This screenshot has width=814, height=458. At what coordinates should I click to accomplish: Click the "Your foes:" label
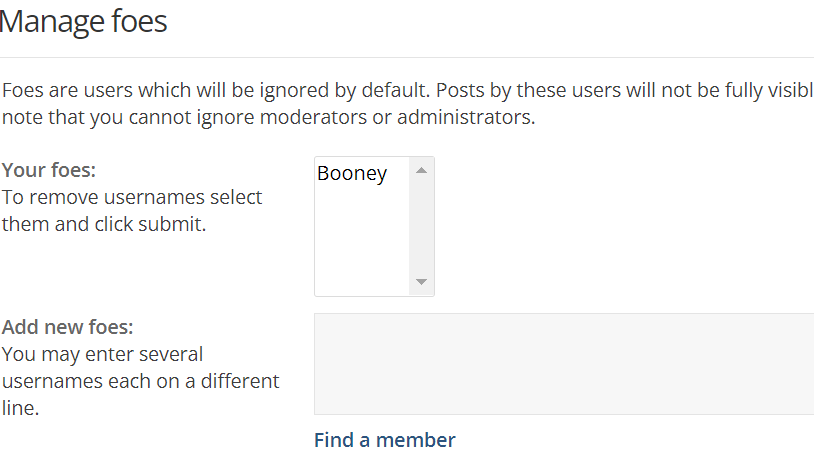[x=49, y=170]
